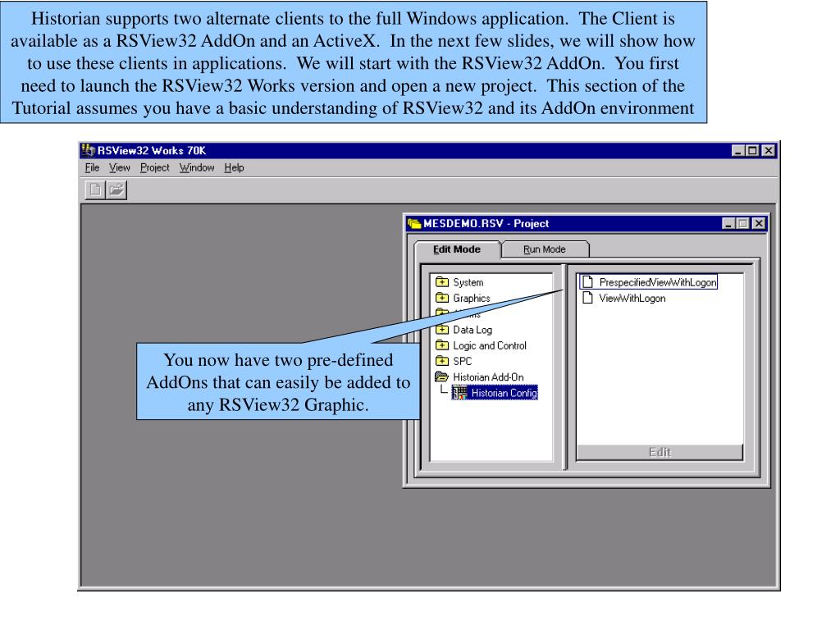Click the New project toolbar icon
Image resolution: width=840 pixels, height=630 pixels.
pyautogui.click(x=95, y=189)
